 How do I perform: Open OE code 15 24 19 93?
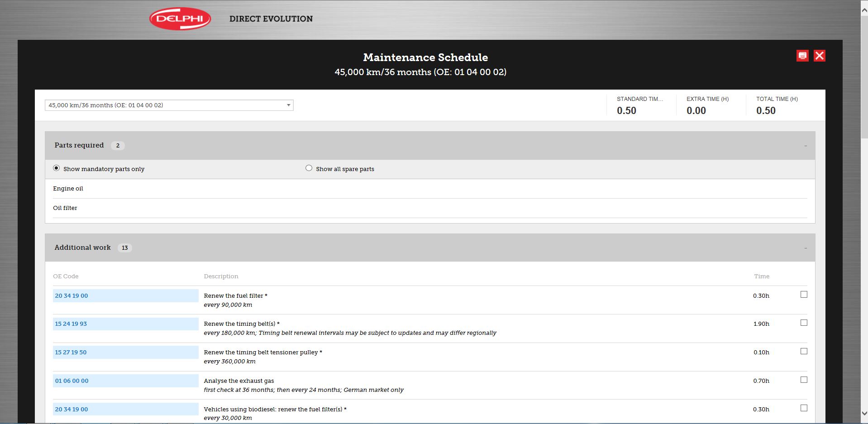(71, 324)
